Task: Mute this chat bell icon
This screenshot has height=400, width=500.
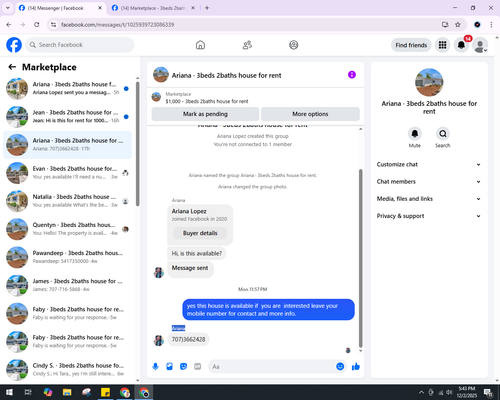Action: (415, 134)
